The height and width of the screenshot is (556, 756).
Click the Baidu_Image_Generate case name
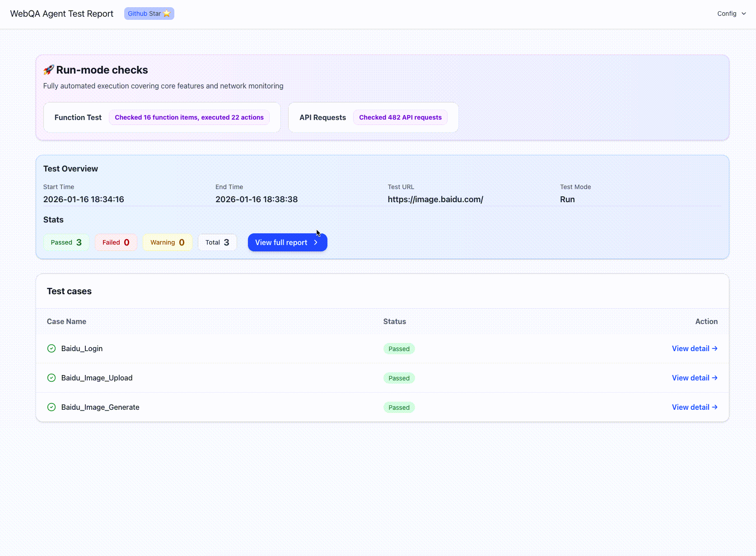[100, 407]
